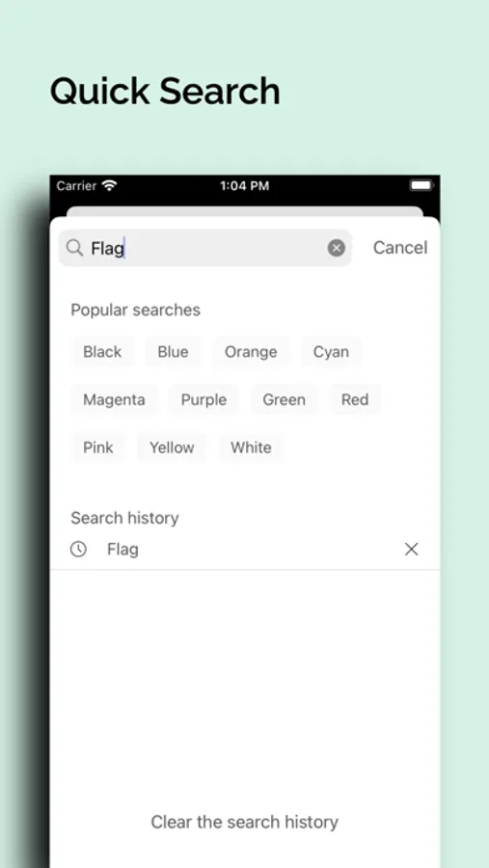The height and width of the screenshot is (868, 489).
Task: Open the Flag search history entry
Action: point(245,549)
